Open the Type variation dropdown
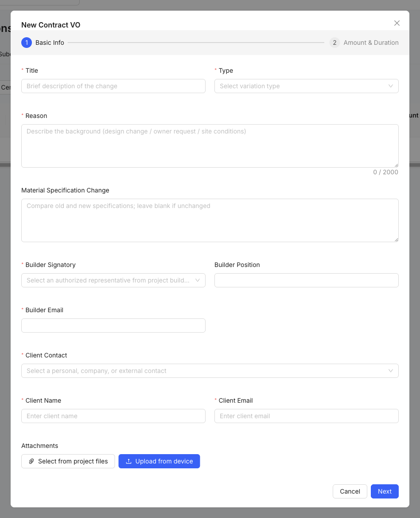Image resolution: width=420 pixels, height=518 pixels. point(307,86)
